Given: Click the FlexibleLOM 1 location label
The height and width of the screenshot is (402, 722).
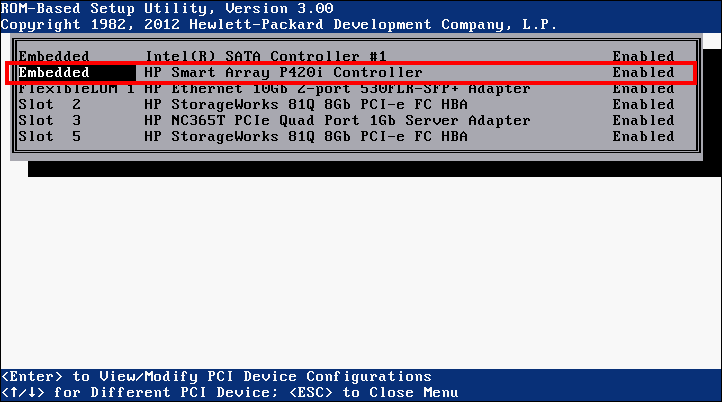Looking at the screenshot, I should [76, 88].
